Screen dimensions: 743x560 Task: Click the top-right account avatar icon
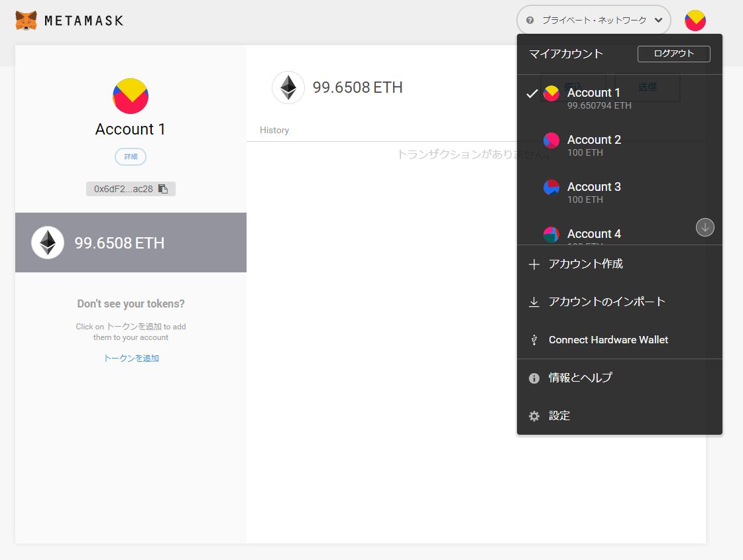695,21
